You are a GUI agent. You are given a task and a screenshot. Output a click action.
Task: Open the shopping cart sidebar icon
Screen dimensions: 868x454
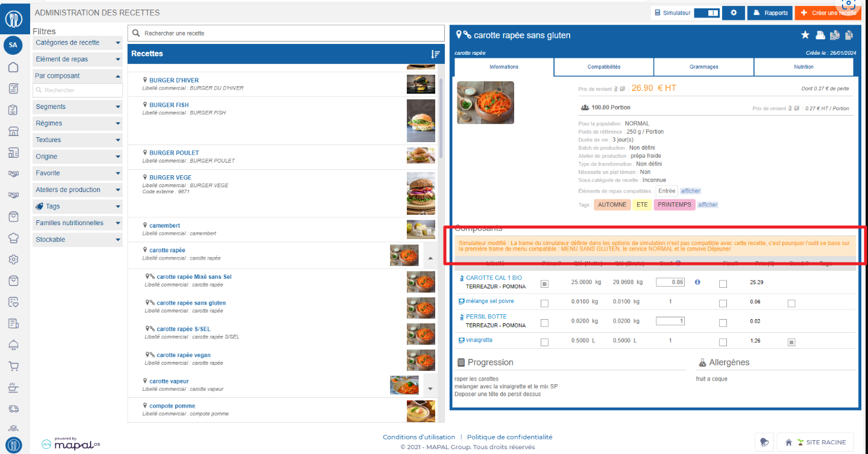(x=13, y=366)
